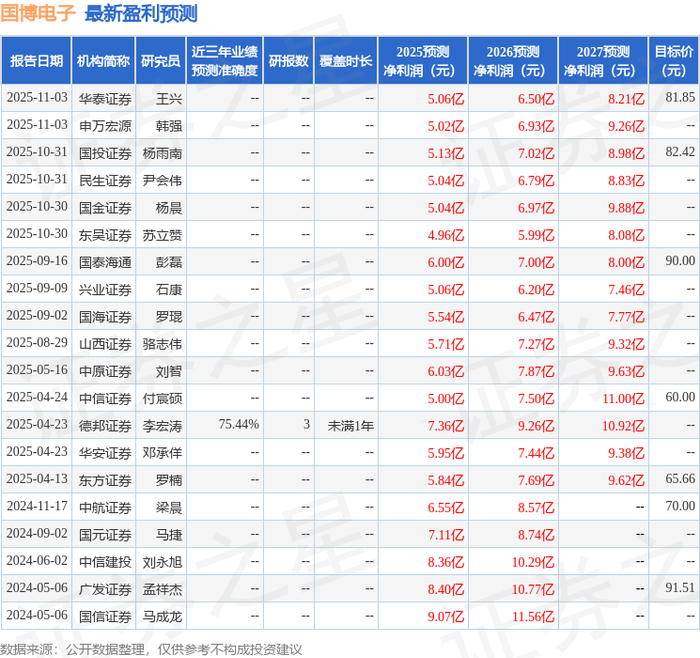The width and height of the screenshot is (700, 658).
Task: Click the 目标价 column header
Action: pyautogui.click(x=673, y=61)
